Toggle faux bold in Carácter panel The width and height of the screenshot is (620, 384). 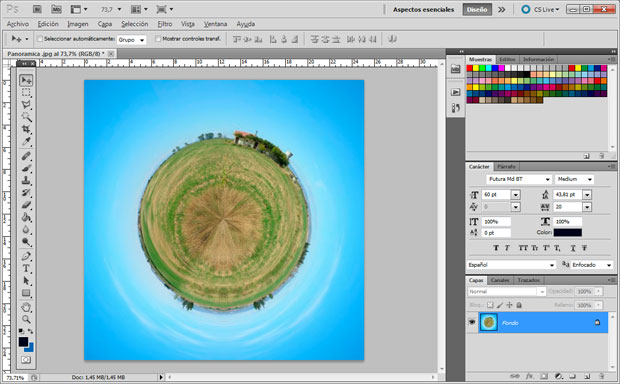click(496, 248)
